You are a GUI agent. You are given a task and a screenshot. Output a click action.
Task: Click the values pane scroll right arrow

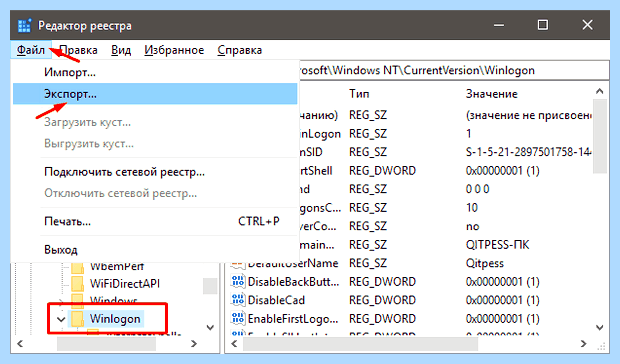tap(584, 343)
